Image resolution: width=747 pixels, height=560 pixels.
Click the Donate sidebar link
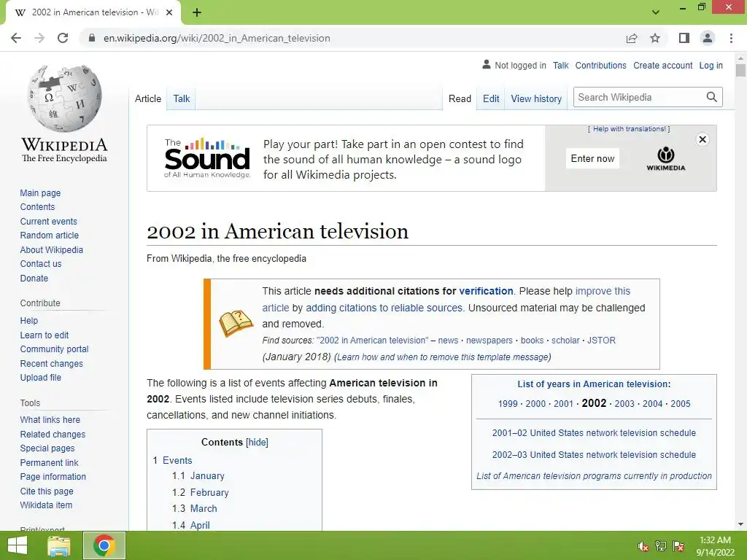pos(34,278)
